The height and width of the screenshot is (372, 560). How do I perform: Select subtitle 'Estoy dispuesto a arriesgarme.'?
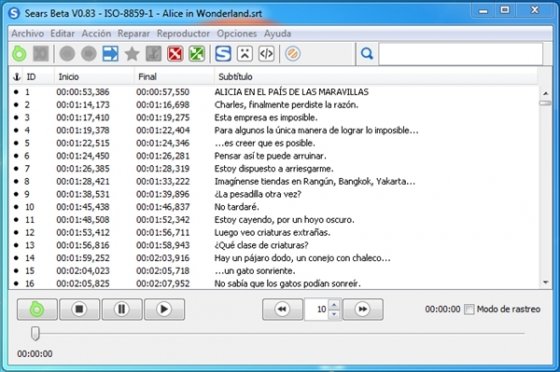tap(274, 169)
